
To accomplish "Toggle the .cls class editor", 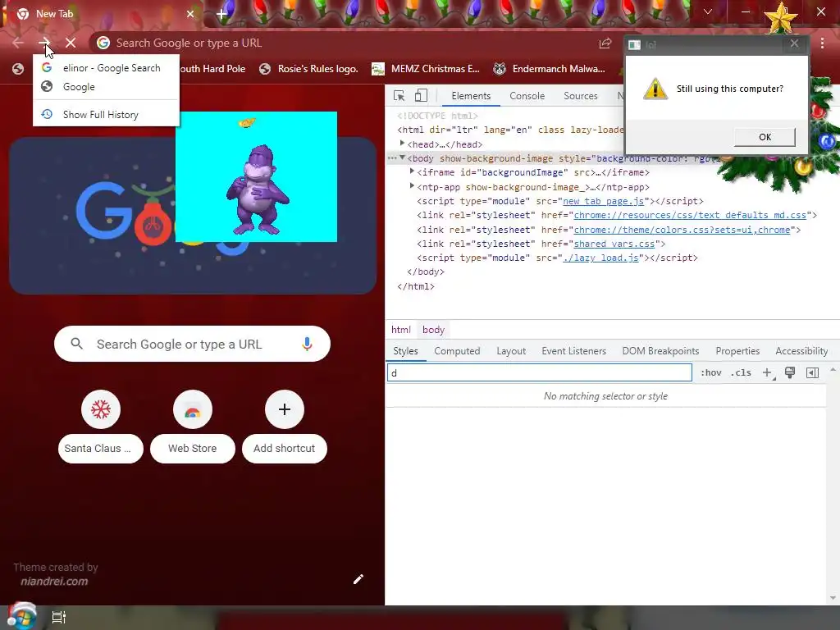I will (x=741, y=373).
